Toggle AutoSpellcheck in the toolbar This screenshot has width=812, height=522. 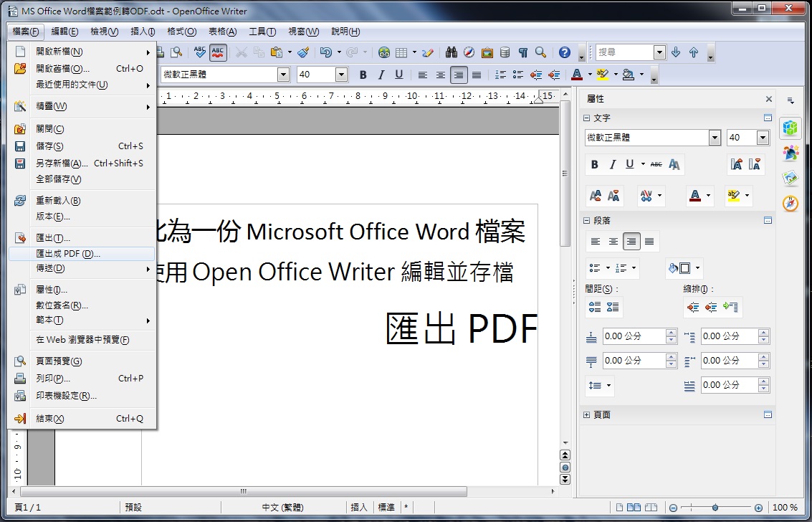[x=219, y=52]
